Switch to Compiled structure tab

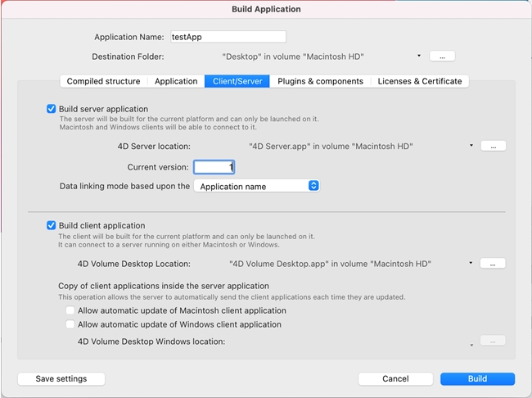click(x=103, y=81)
